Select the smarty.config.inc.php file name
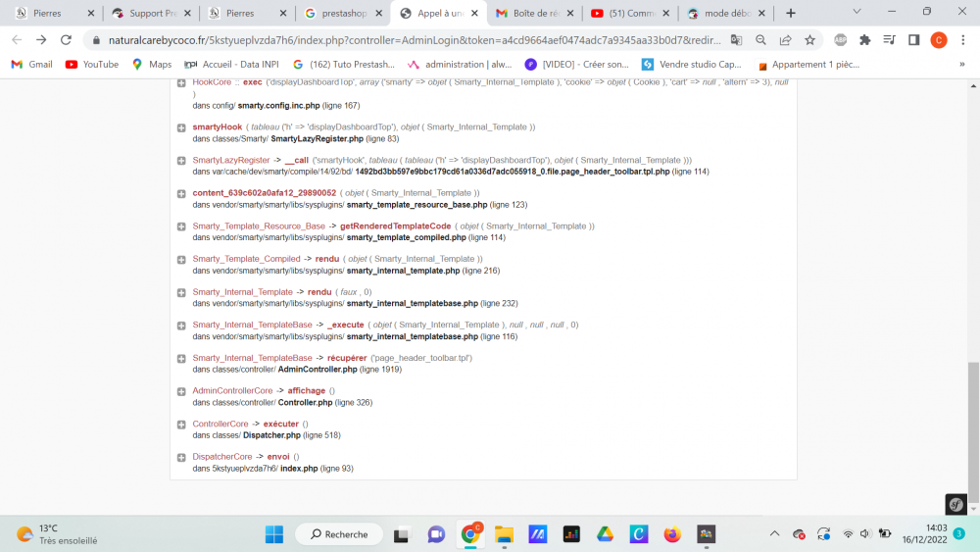 [x=278, y=106]
